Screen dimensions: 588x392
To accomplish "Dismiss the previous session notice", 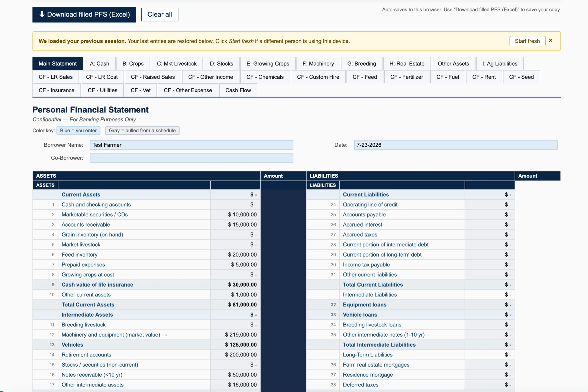I will click(x=550, y=40).
